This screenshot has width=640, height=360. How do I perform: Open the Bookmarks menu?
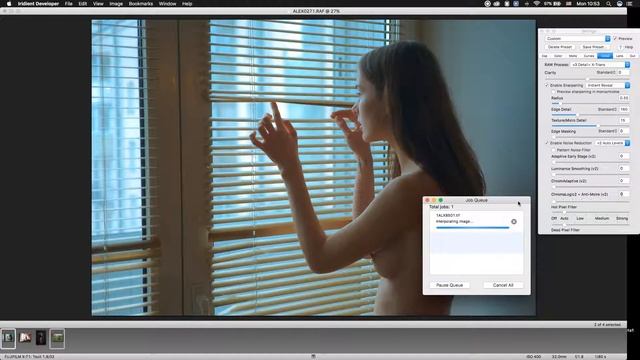tap(141, 4)
